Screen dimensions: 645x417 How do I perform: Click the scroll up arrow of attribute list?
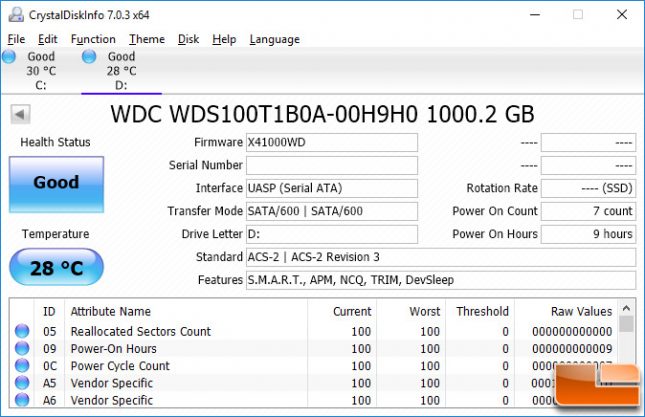pyautogui.click(x=626, y=308)
